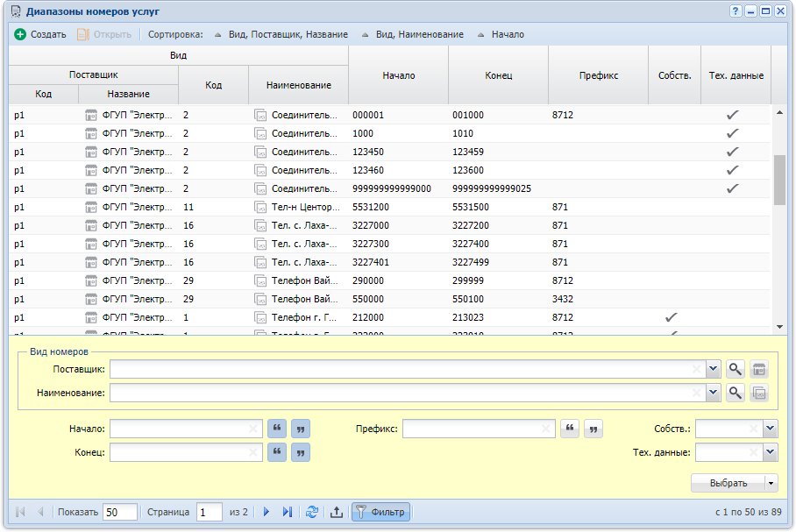Focus the Страница page number field
This screenshot has width=796, height=532.
[x=210, y=512]
